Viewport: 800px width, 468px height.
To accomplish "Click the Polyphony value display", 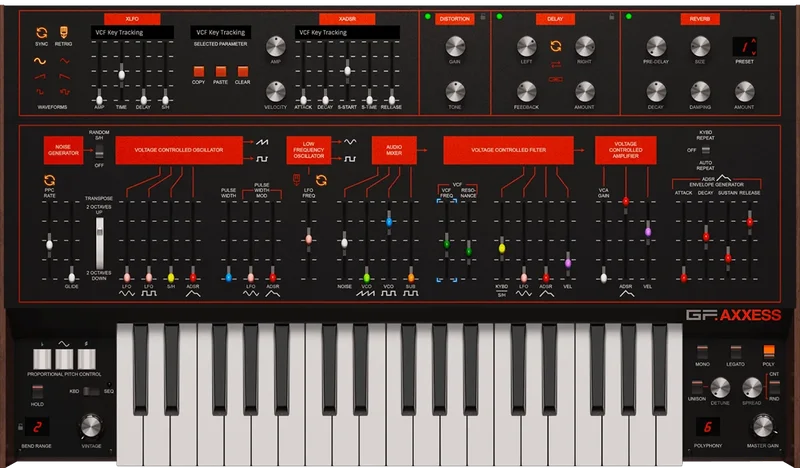I will [x=708, y=427].
